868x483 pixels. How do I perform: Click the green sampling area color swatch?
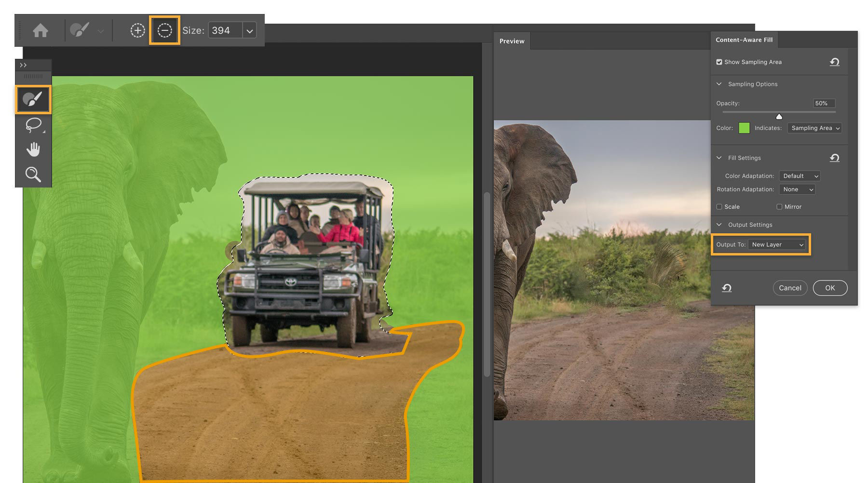coord(745,128)
